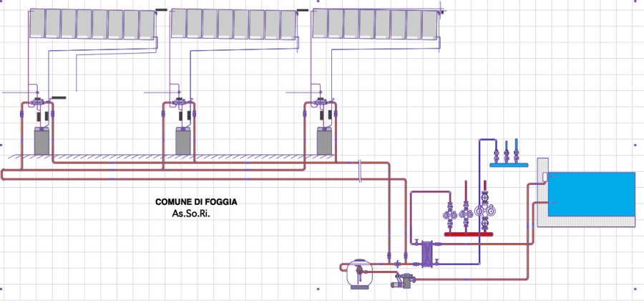Select the middle solar pump station valve group
Image resolution: width=644 pixels, height=301 pixels.
179,100
